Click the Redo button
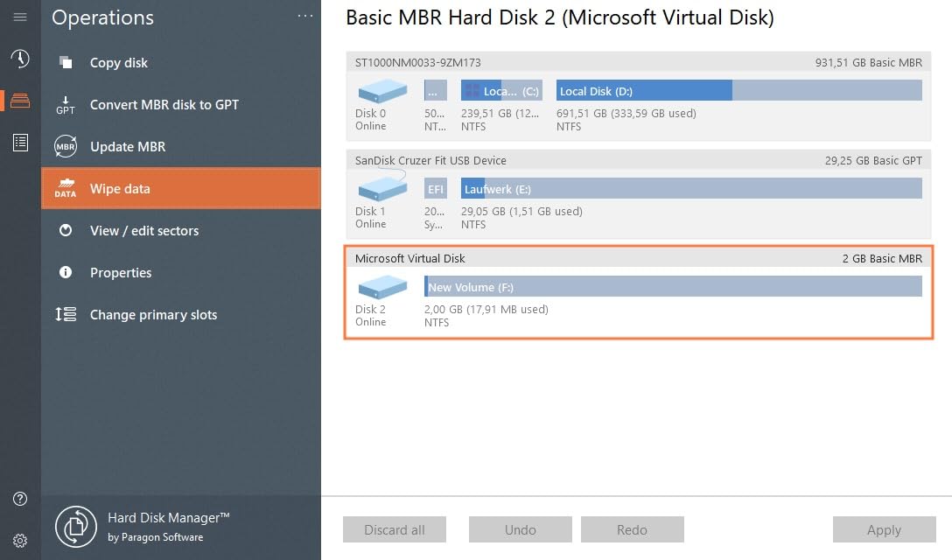Image resolution: width=952 pixels, height=560 pixels. tap(632, 529)
